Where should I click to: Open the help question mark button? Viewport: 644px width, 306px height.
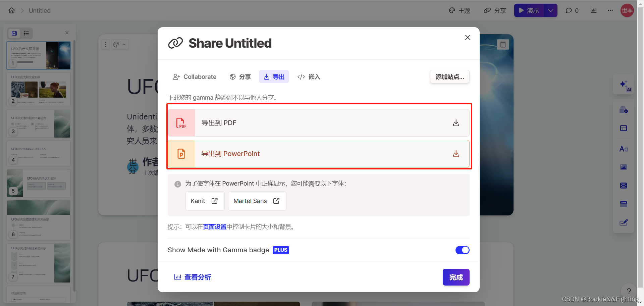click(x=629, y=291)
